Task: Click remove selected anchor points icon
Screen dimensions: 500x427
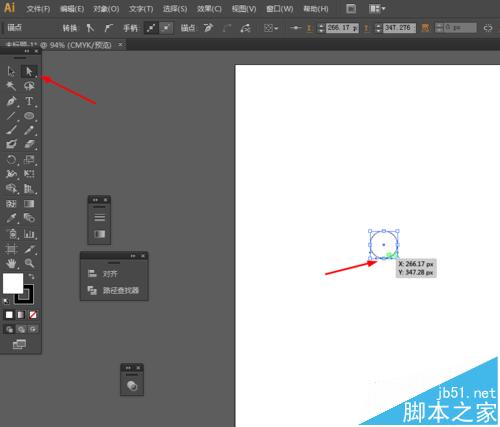Action: [208, 28]
